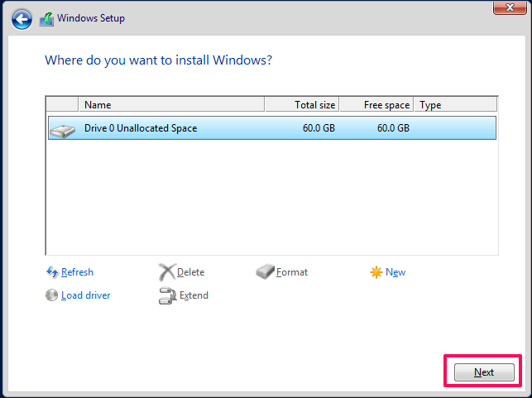
Task: Choose the Format option
Action: coord(292,272)
